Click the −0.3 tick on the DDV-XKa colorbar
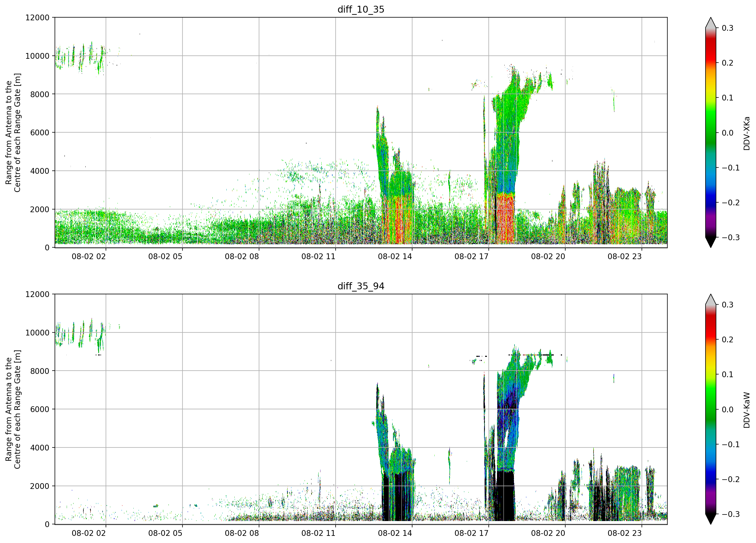The image size is (756, 543). (x=731, y=237)
